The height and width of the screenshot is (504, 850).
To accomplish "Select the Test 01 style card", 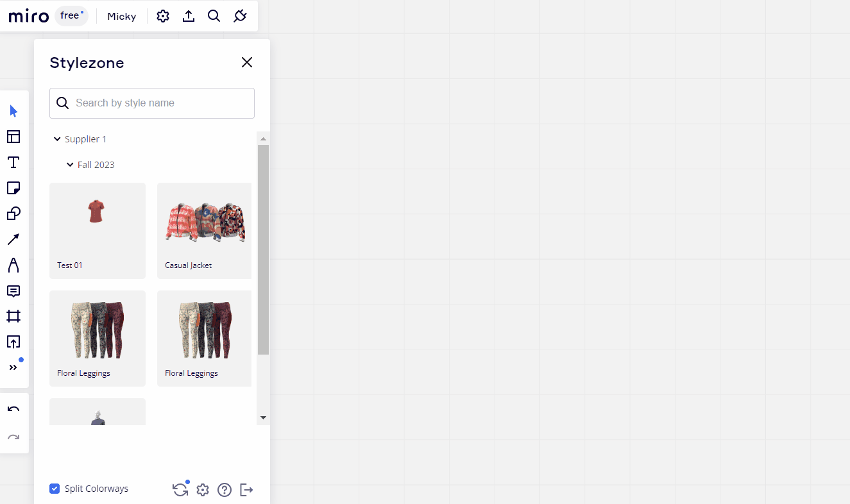I will [x=98, y=231].
